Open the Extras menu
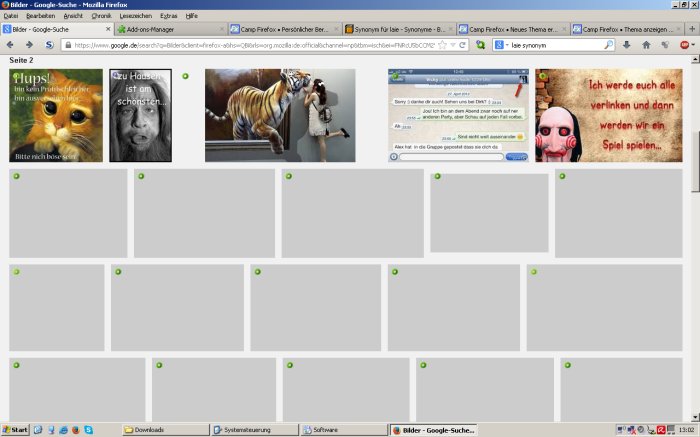This screenshot has width=700, height=437. pyautogui.click(x=168, y=16)
